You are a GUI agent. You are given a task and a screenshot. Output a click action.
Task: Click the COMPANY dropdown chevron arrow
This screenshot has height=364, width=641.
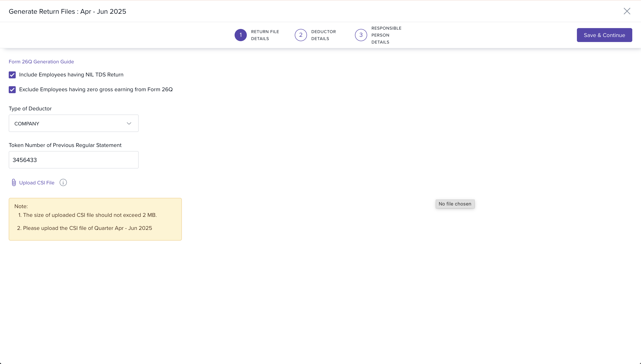(129, 123)
